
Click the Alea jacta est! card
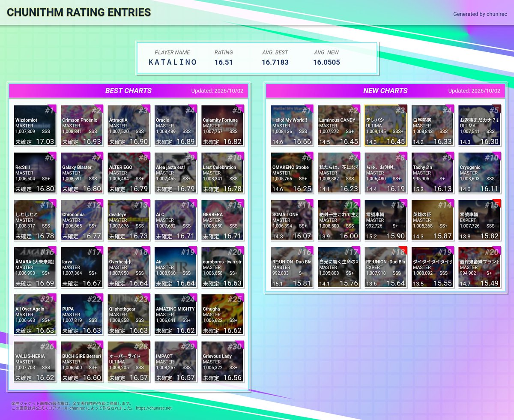tap(176, 173)
